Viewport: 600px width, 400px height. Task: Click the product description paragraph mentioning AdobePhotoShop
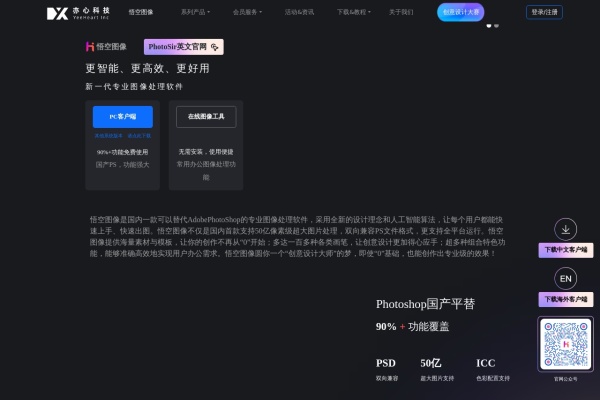coord(298,237)
